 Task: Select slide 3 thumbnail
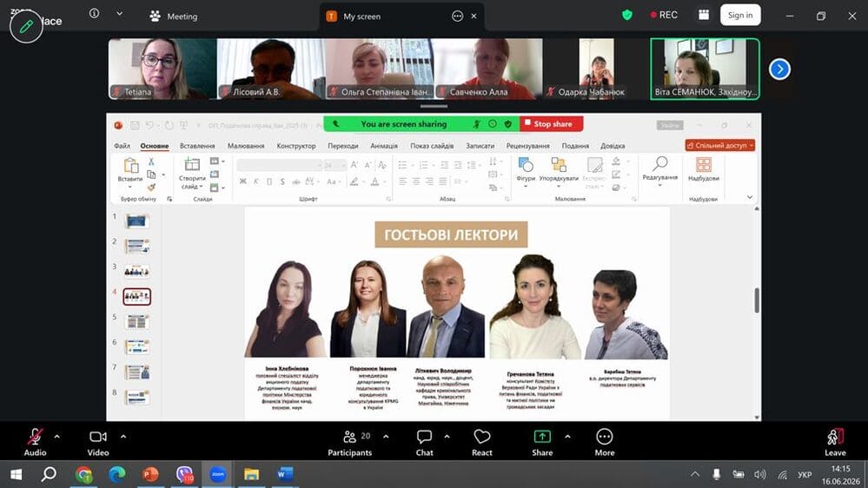[x=137, y=271]
